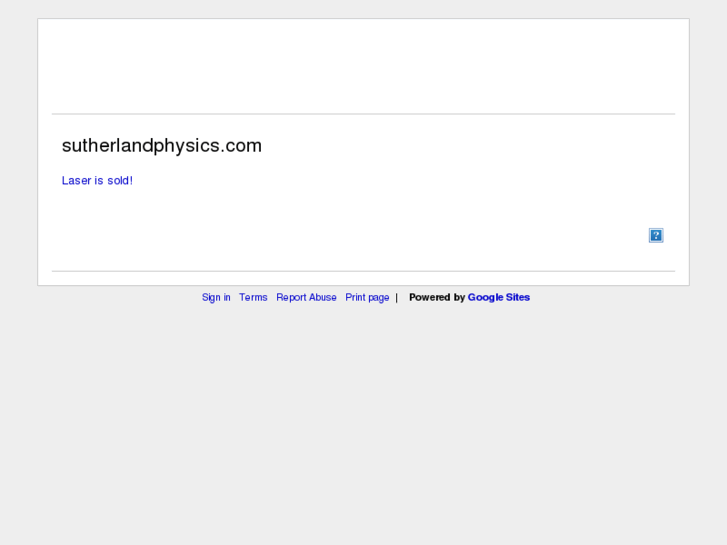Click the horizontal divider above the site title
This screenshot has width=727, height=545.
click(363, 114)
